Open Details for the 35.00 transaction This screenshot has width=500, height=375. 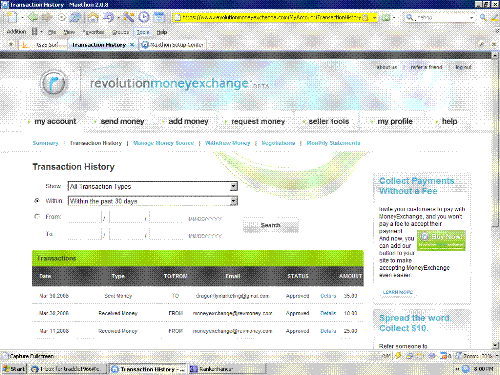point(328,296)
